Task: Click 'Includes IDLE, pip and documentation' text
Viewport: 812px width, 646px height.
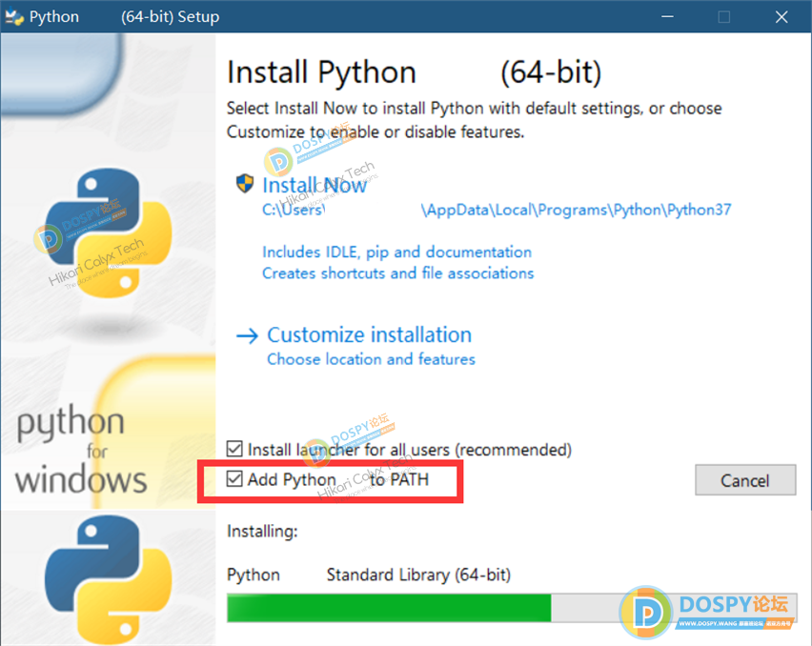Action: (x=396, y=252)
